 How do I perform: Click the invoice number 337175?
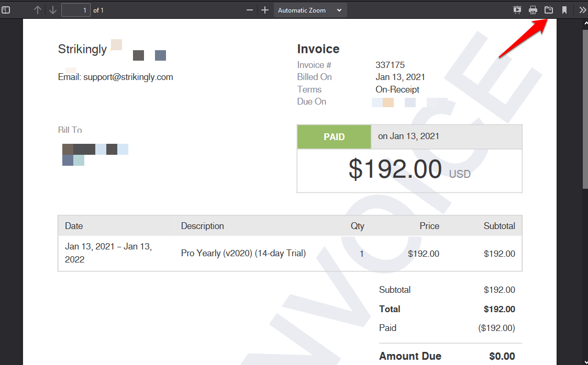pos(390,65)
